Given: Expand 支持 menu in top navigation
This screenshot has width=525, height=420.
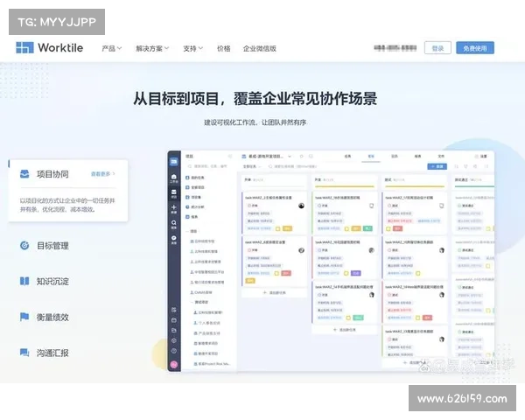Looking at the screenshot, I should (x=192, y=49).
